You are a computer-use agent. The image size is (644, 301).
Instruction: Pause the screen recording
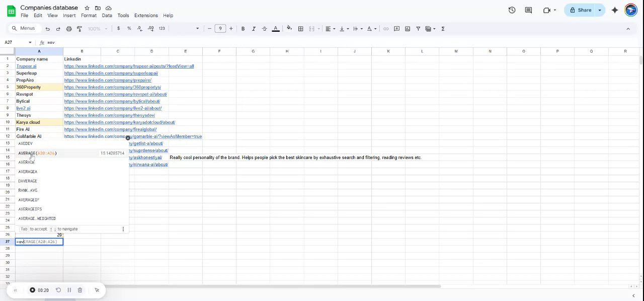tap(69, 290)
